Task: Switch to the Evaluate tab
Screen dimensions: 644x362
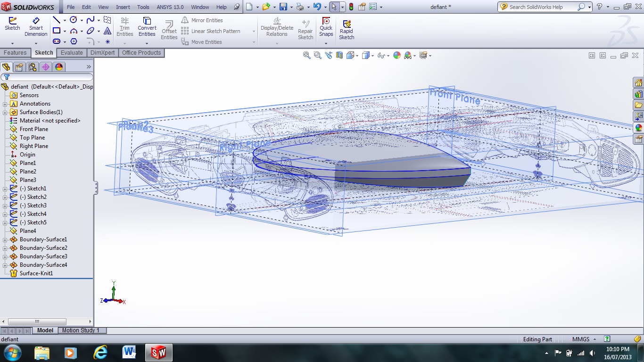Action: (x=72, y=53)
